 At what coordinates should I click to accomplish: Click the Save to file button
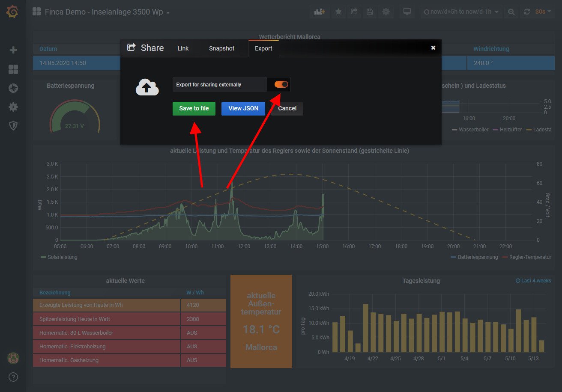coord(194,108)
